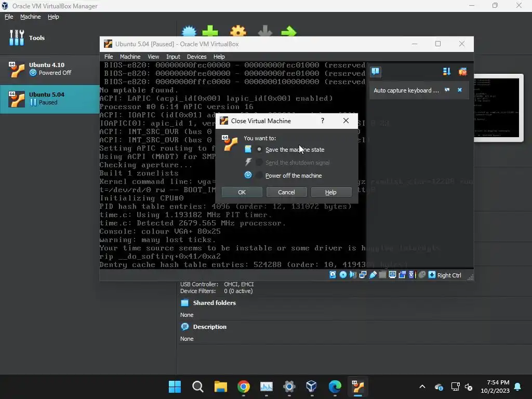532x399 pixels.
Task: Click the VM preview thumbnail in Manager
Action: tap(498, 108)
